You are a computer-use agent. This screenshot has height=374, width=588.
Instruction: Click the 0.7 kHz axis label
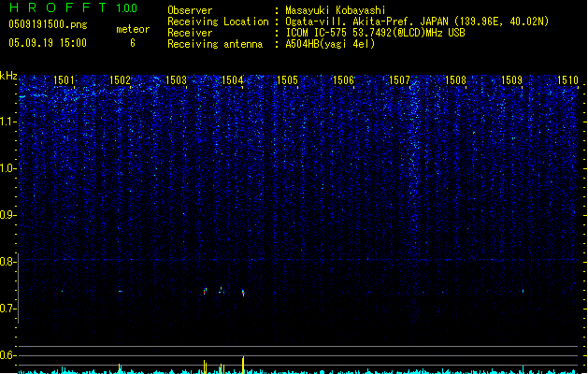coord(8,309)
